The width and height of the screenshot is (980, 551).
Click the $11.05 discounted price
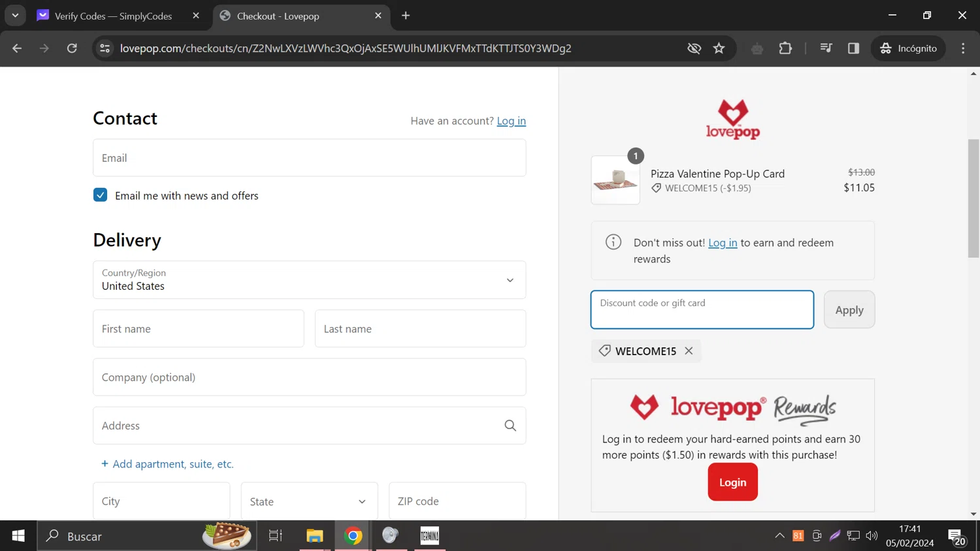point(859,187)
